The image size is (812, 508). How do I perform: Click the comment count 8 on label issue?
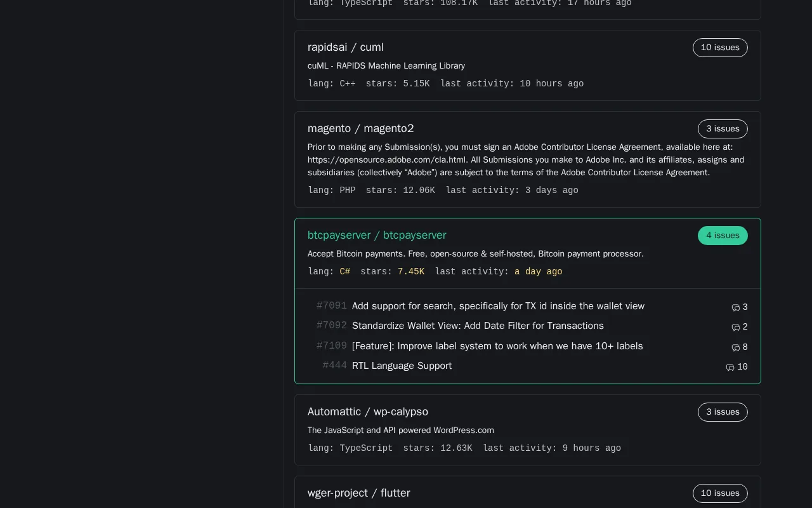[745, 347]
